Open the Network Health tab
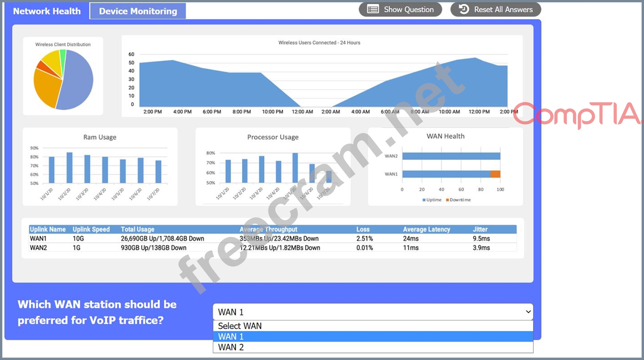 click(47, 11)
